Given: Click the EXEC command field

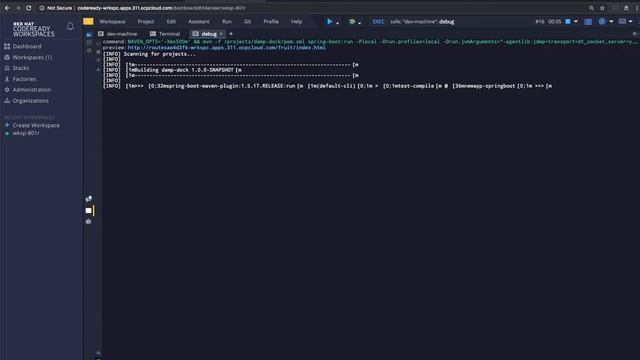Looking at the screenshot, I should (413, 22).
